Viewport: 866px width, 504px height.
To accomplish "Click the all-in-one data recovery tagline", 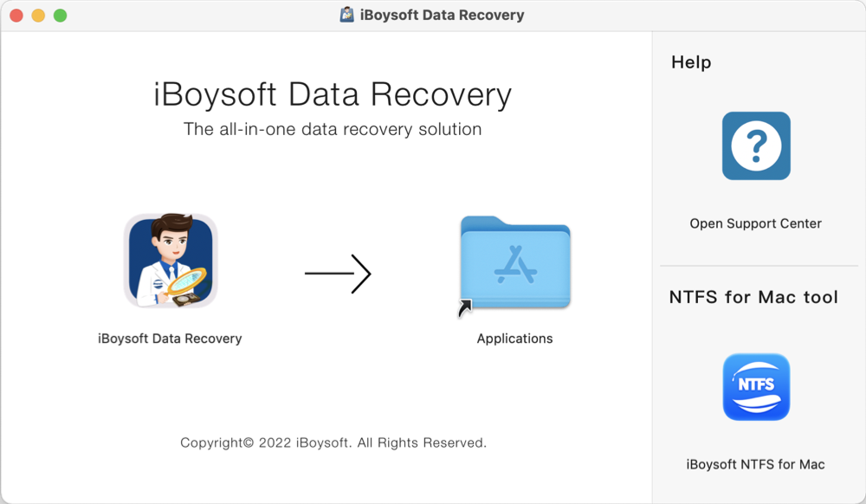I will (331, 128).
